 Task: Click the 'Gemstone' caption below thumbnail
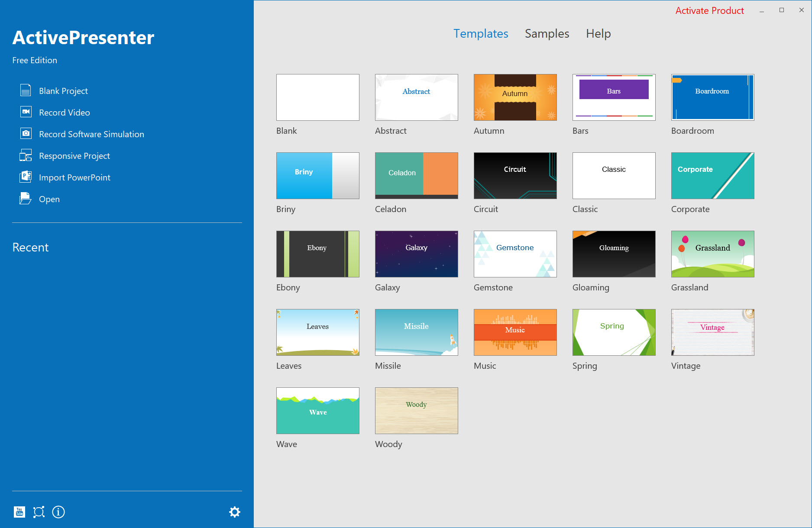point(493,287)
